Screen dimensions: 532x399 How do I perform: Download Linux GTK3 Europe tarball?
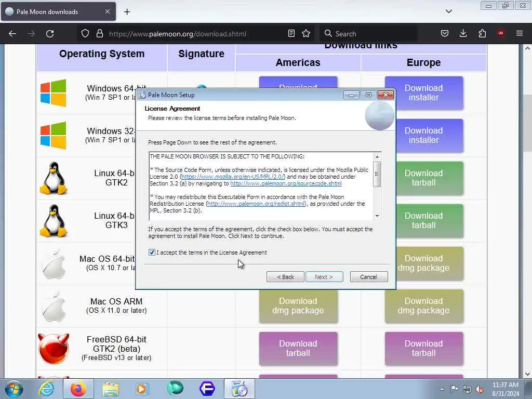point(424,220)
